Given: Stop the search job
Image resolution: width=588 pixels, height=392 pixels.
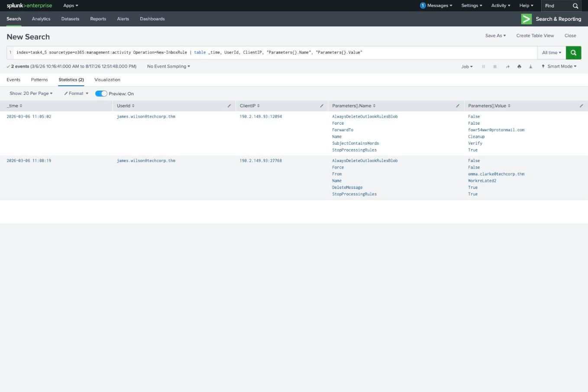Looking at the screenshot, I should tap(495, 67).
